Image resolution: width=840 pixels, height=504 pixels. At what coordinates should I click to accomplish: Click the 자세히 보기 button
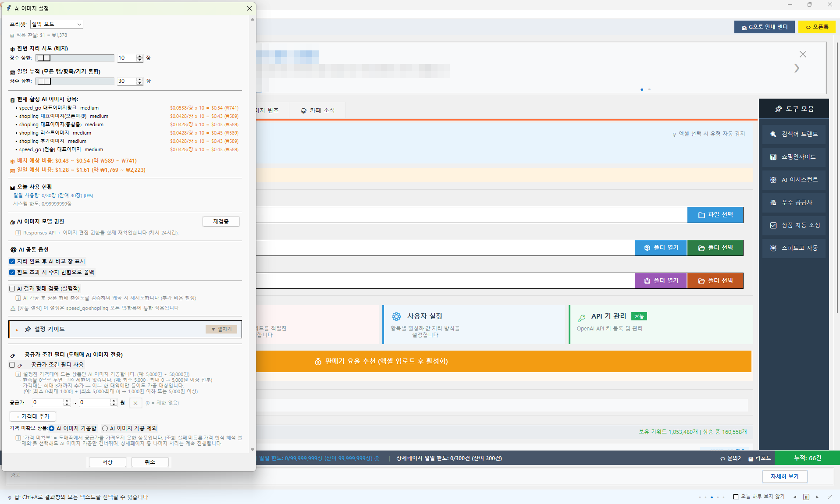pos(785,476)
